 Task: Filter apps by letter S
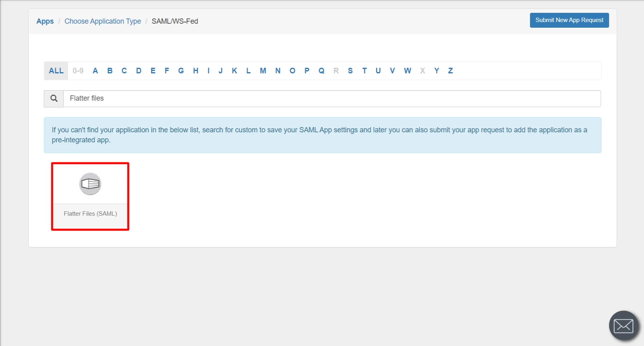point(350,71)
